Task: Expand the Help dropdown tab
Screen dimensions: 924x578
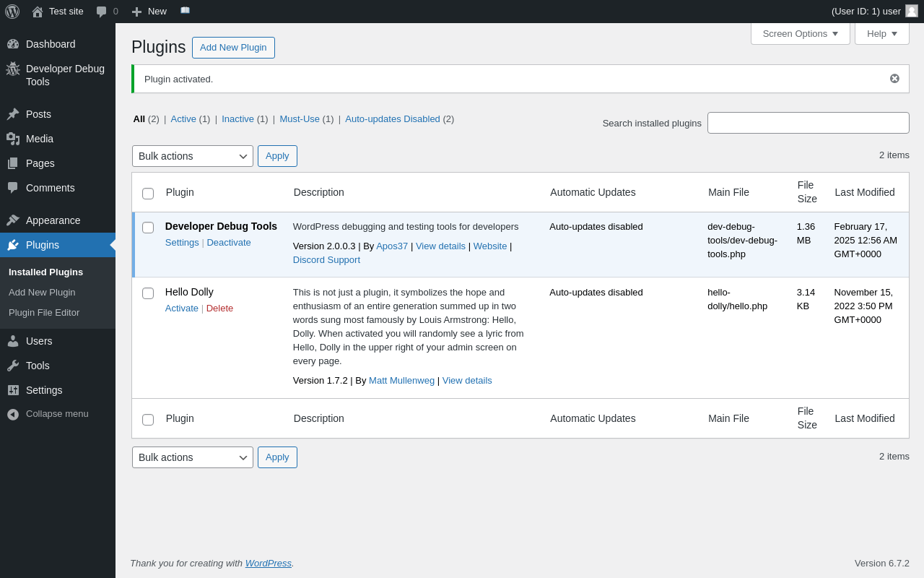Action: pos(881,33)
